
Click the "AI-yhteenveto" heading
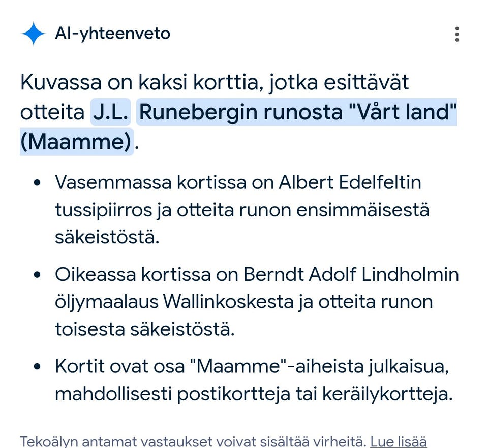[x=112, y=34]
